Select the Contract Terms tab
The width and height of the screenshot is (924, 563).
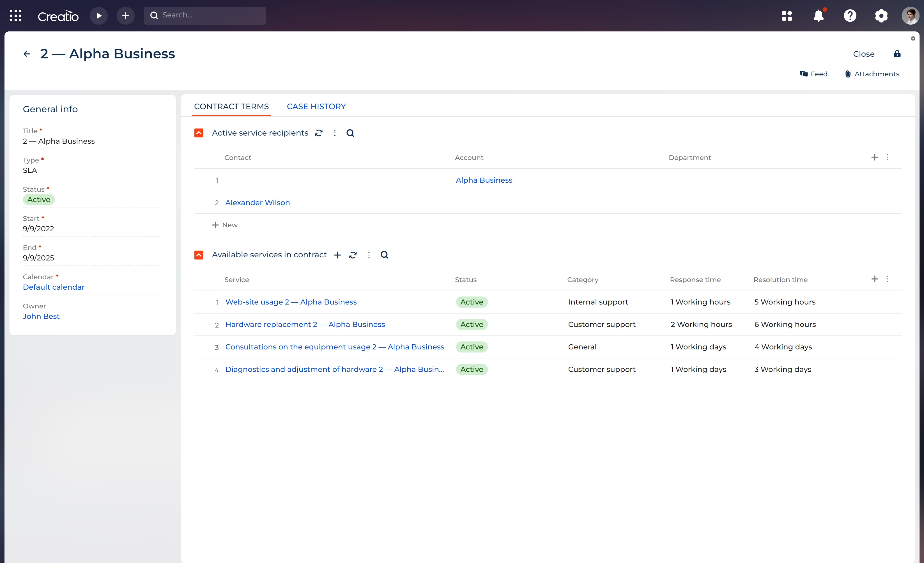tap(231, 107)
